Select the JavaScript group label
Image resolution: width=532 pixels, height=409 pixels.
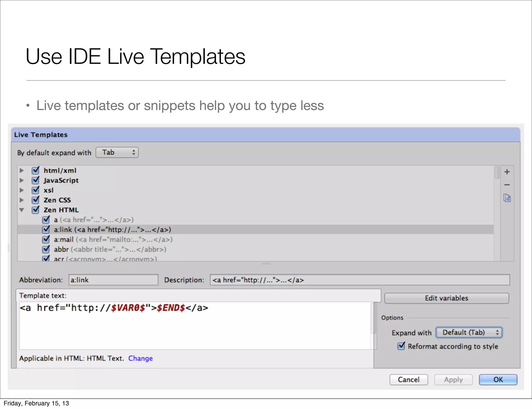pos(61,180)
